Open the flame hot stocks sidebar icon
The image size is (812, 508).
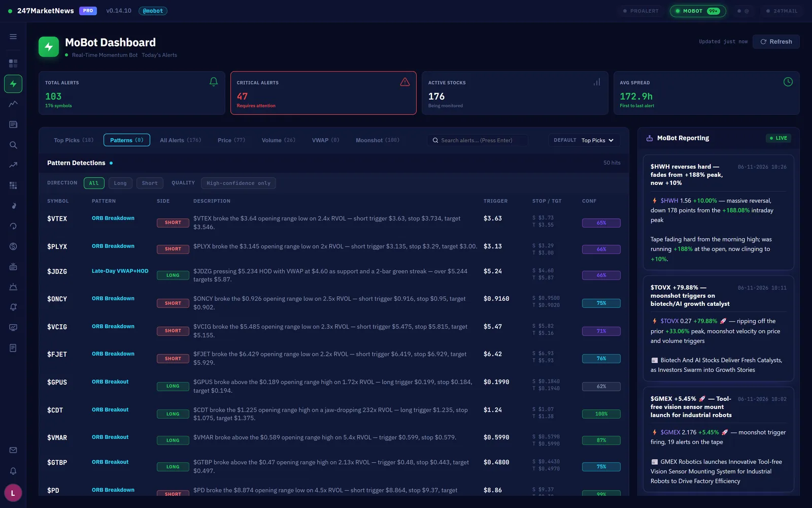13,206
